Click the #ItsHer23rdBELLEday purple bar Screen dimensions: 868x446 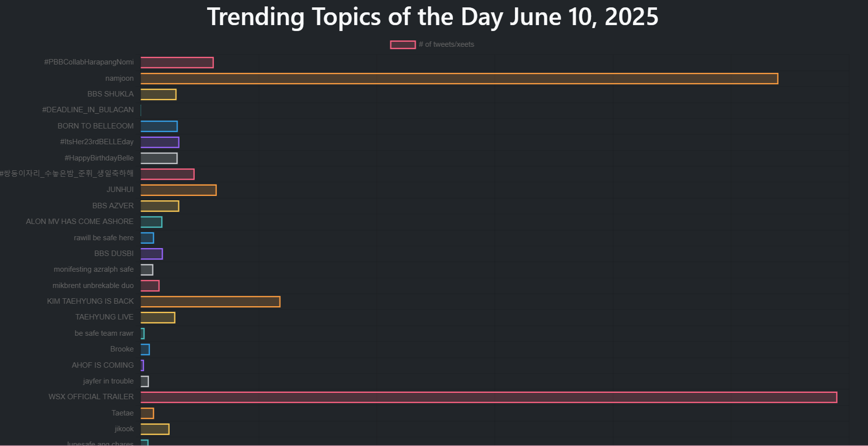160,142
